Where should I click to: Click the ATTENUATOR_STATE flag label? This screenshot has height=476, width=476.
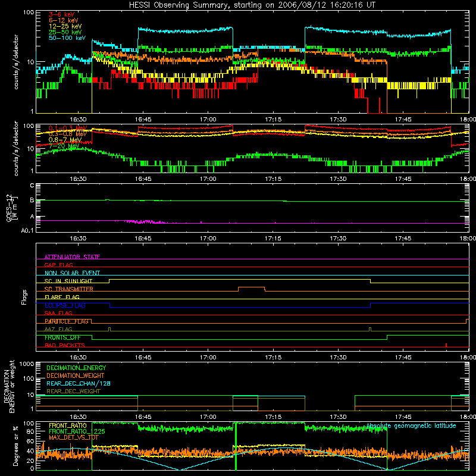tap(72, 257)
